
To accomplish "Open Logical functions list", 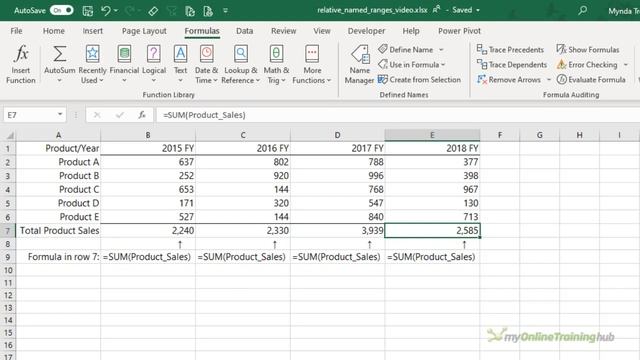I will coord(154,64).
